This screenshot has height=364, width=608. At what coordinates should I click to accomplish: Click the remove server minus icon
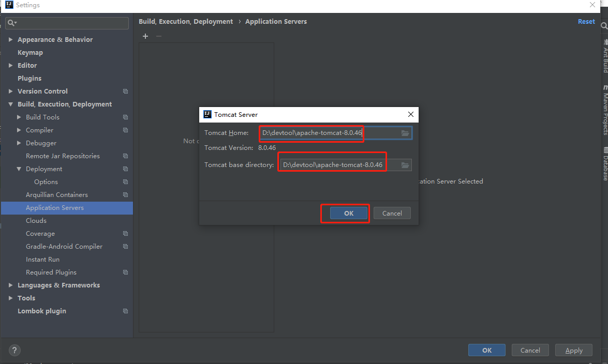pos(158,36)
